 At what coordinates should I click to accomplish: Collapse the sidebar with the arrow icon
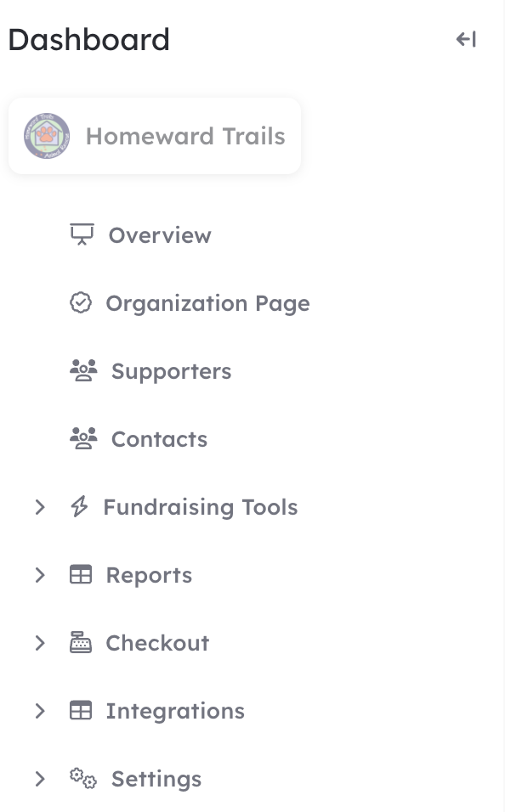pos(466,39)
